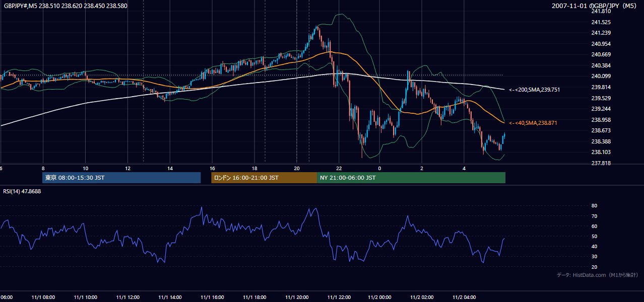Click price axis value 241.810
Screen dimensions: 644x302
601,11
